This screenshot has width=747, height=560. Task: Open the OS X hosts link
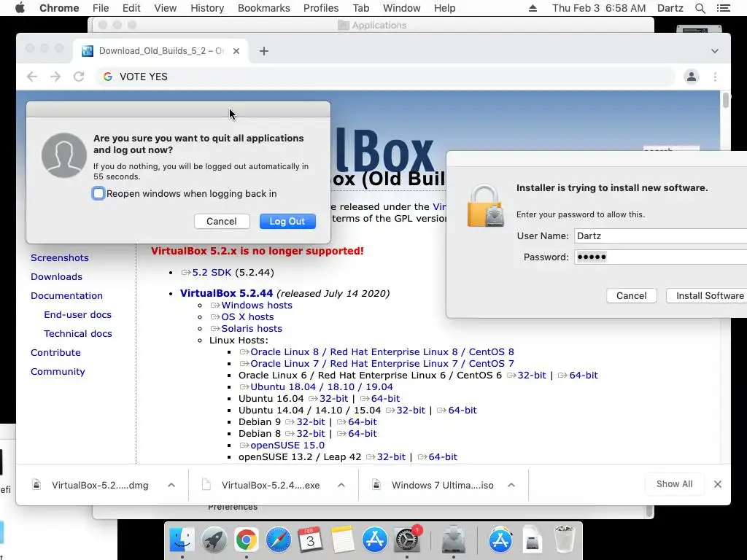(x=247, y=316)
